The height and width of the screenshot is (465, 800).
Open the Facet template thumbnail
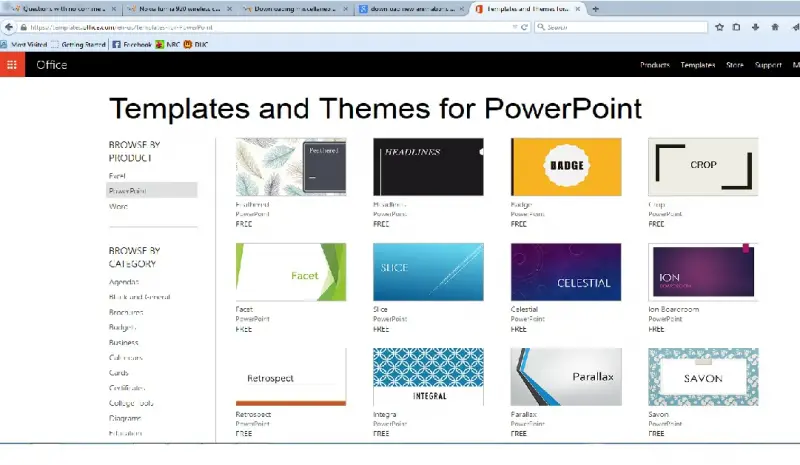coord(291,272)
